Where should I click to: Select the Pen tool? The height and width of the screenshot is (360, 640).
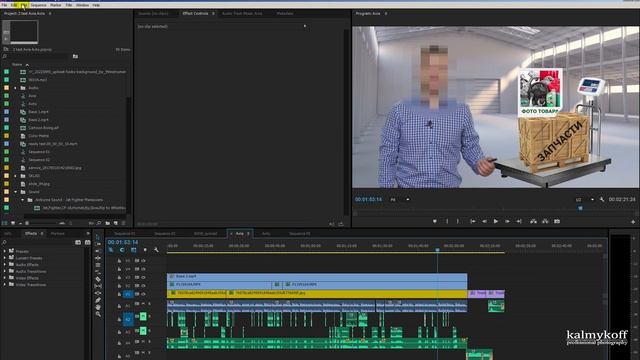[x=98, y=300]
